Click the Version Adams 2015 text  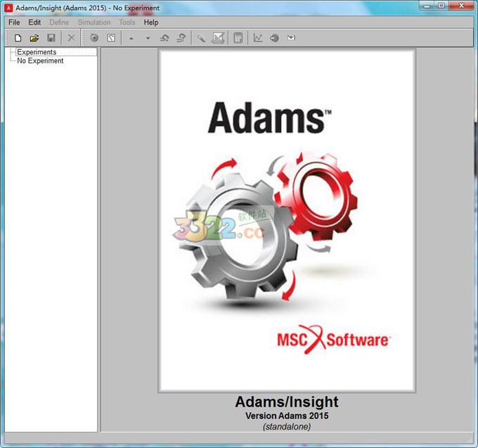pos(287,416)
